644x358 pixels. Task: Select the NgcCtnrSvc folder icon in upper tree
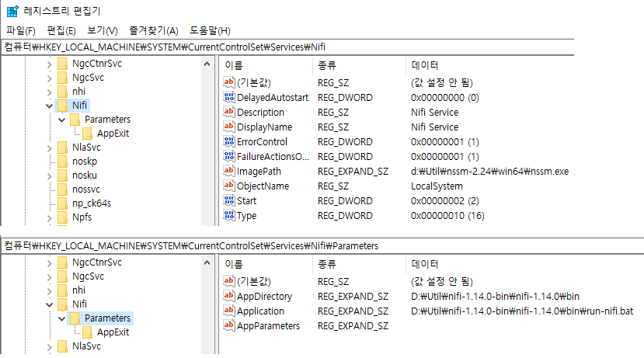click(62, 64)
